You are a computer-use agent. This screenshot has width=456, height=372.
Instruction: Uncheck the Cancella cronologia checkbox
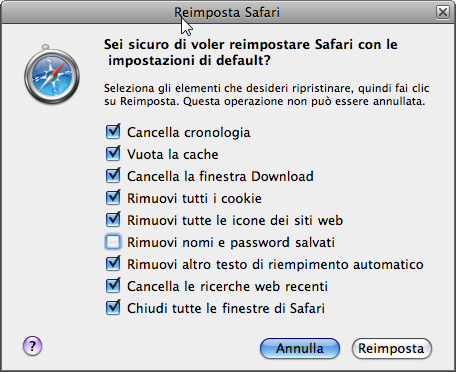113,132
